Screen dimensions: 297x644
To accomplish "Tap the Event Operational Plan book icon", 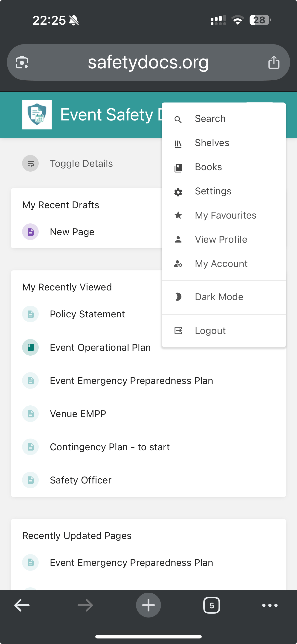I will (x=30, y=347).
